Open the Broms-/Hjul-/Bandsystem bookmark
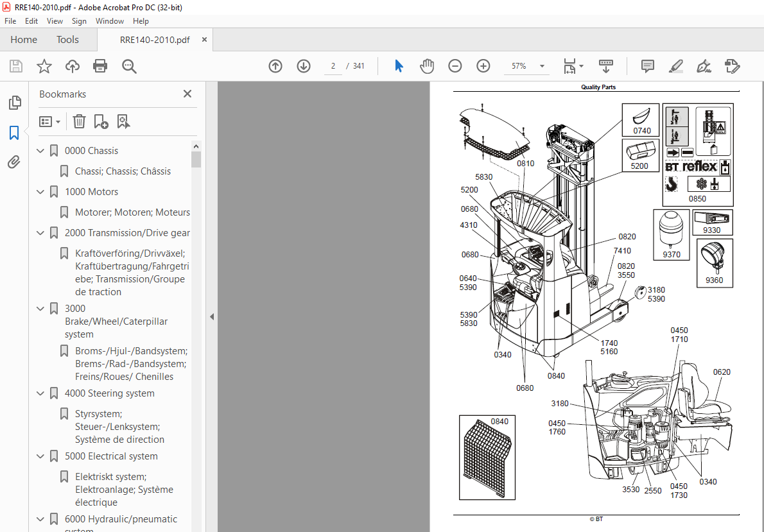Image resolution: width=764 pixels, height=532 pixels. [x=131, y=363]
